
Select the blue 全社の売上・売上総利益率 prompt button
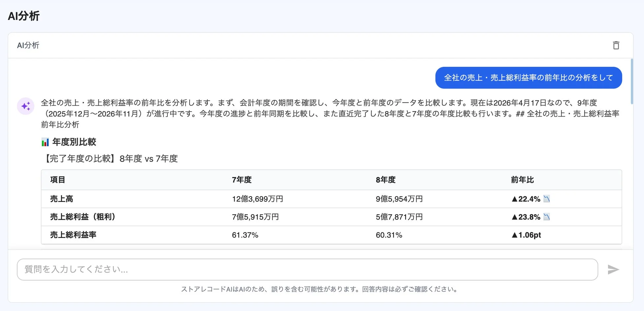528,78
